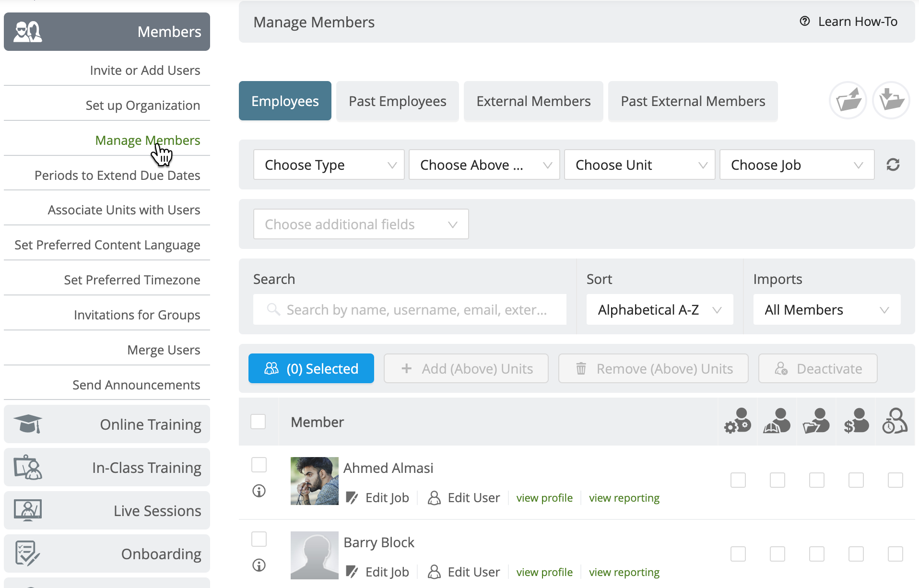
Task: Open Online Training in the sidebar
Action: (107, 424)
